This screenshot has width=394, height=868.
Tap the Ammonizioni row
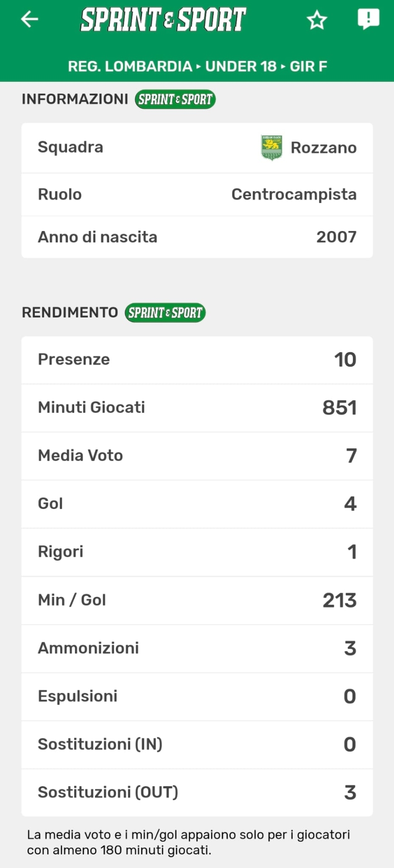click(x=197, y=648)
